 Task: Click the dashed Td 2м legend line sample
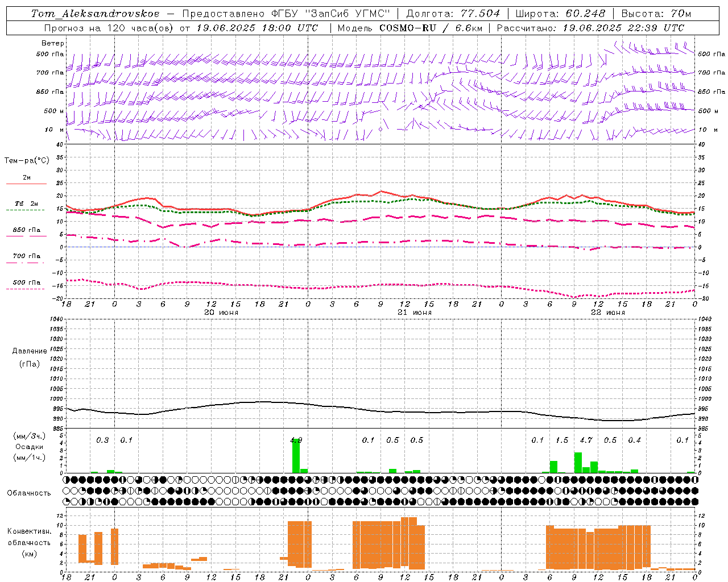(x=25, y=210)
